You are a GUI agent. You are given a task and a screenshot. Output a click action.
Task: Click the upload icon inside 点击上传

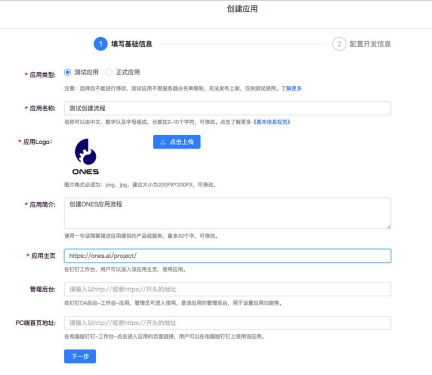163,142
